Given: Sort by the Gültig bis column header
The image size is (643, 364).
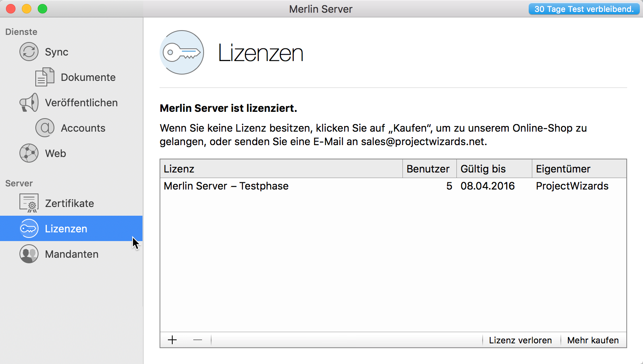Looking at the screenshot, I should click(494, 169).
